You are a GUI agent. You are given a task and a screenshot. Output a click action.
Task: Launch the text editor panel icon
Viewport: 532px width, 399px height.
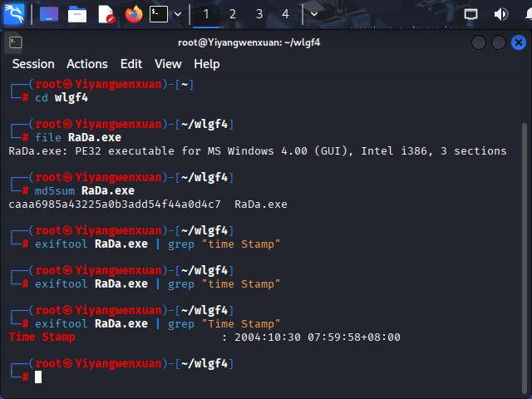(x=106, y=15)
